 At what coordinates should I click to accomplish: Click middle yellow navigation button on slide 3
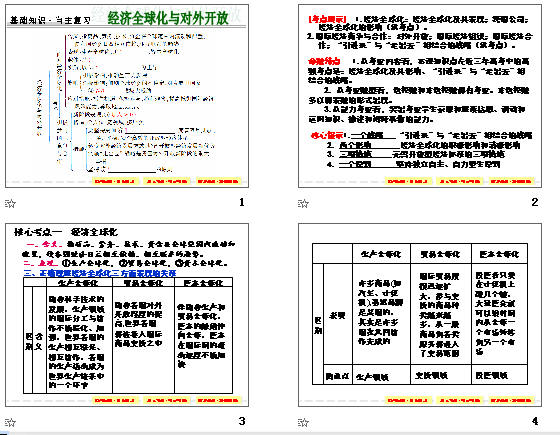coord(167,400)
